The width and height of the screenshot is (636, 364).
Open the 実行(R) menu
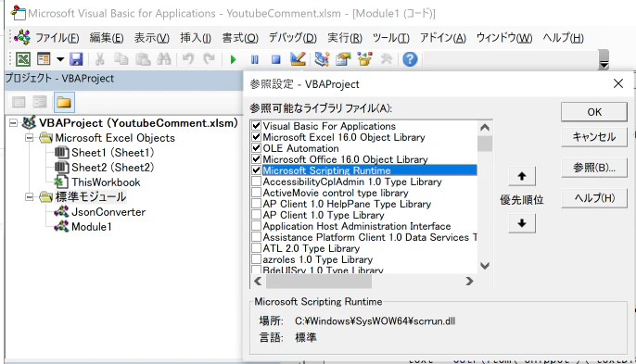[345, 38]
